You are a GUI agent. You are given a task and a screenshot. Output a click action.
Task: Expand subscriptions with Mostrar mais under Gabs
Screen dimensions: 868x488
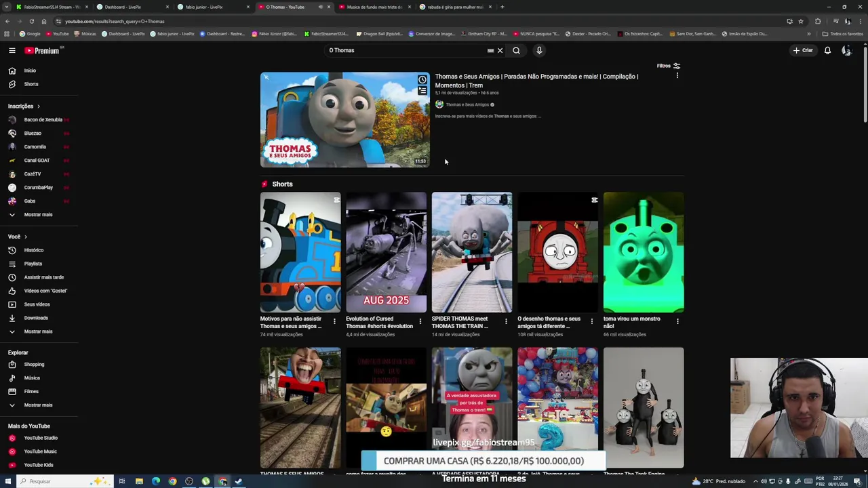tap(39, 214)
